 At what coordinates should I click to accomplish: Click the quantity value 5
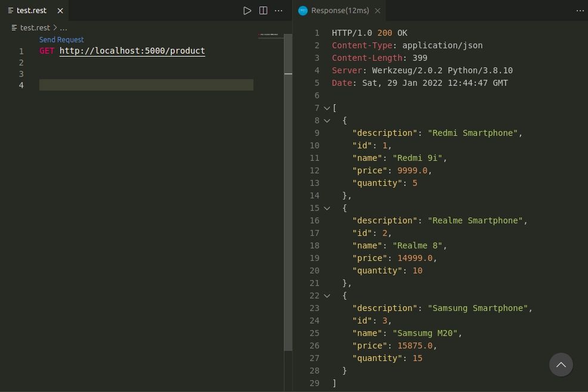click(x=414, y=183)
